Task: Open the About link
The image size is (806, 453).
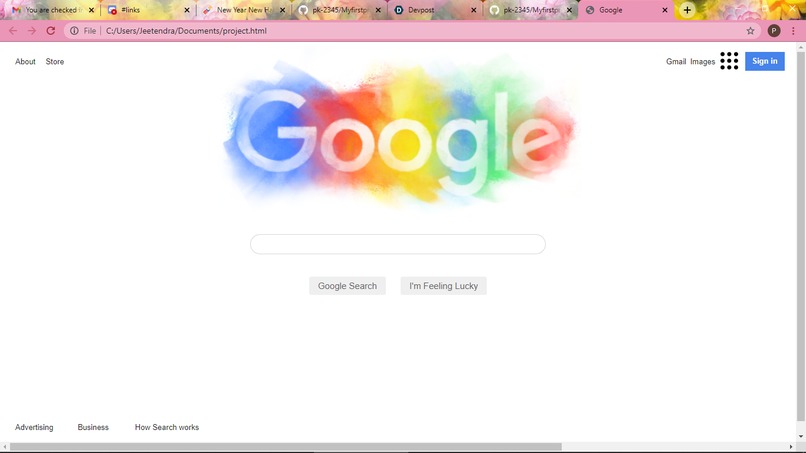Action: pos(25,61)
